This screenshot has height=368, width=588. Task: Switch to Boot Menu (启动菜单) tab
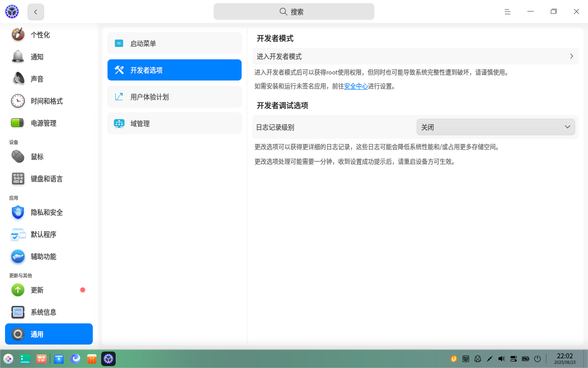pos(175,44)
